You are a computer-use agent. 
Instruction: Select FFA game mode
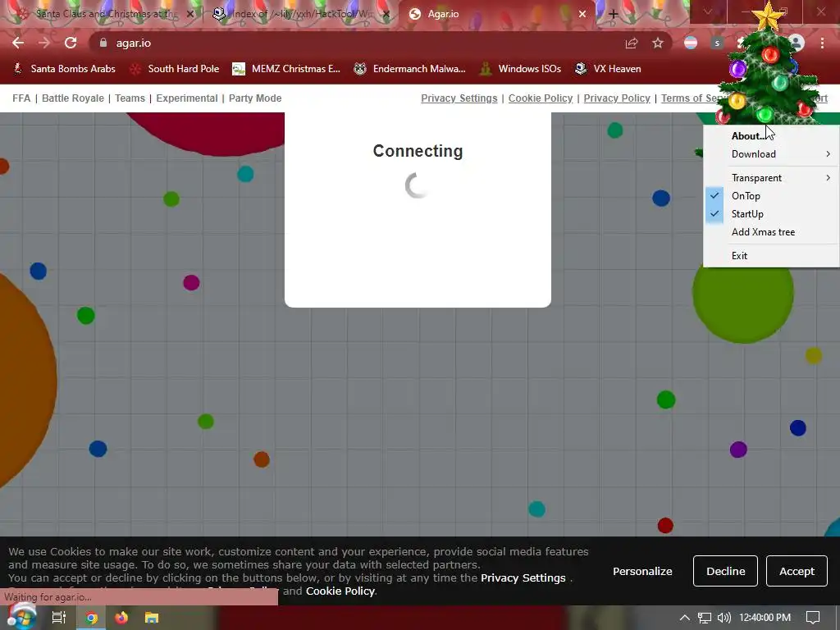(21, 98)
